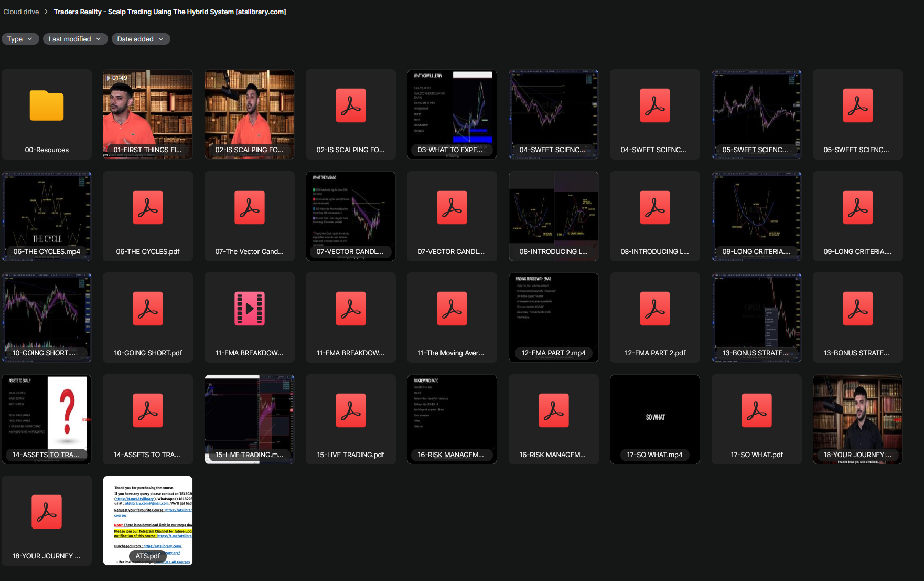
Task: Open the 17-SO WHAT.pdf icon
Action: [756, 410]
